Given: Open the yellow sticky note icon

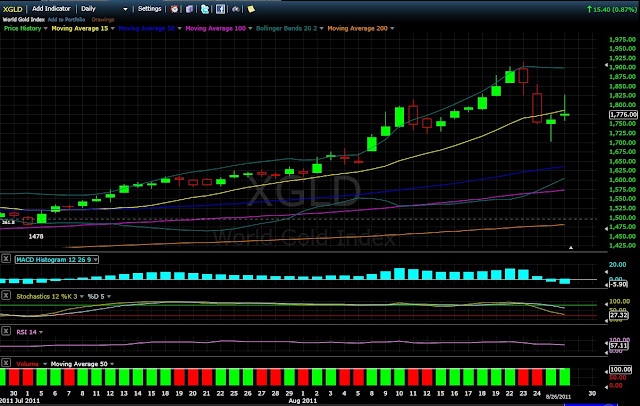Looking at the screenshot, I should [x=251, y=9].
